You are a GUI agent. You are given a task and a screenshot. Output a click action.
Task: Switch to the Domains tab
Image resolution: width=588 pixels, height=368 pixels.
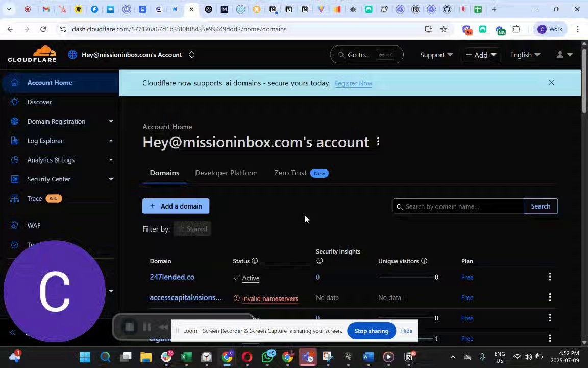tap(165, 173)
